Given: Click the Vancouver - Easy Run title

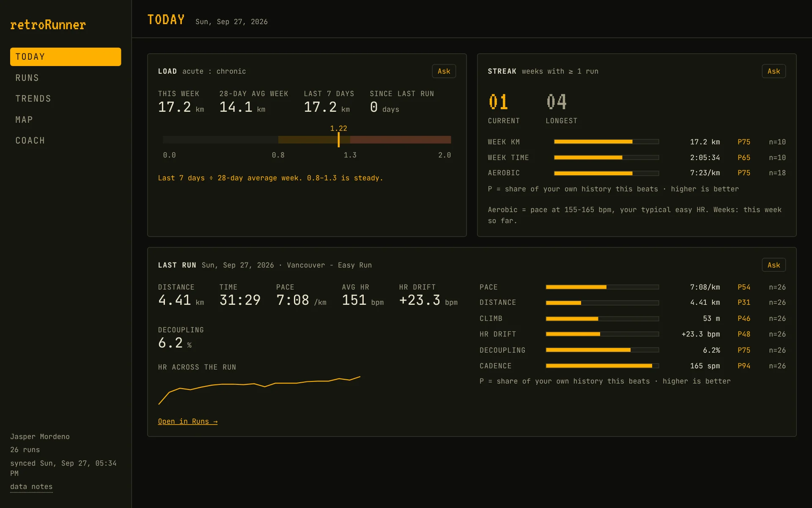Looking at the screenshot, I should pos(329,265).
